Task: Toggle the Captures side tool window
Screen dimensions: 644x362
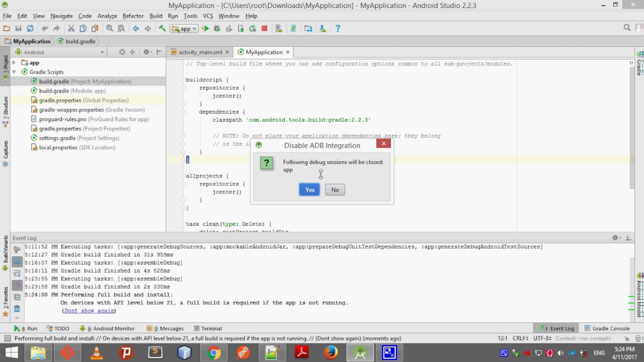Action: pos(6,153)
